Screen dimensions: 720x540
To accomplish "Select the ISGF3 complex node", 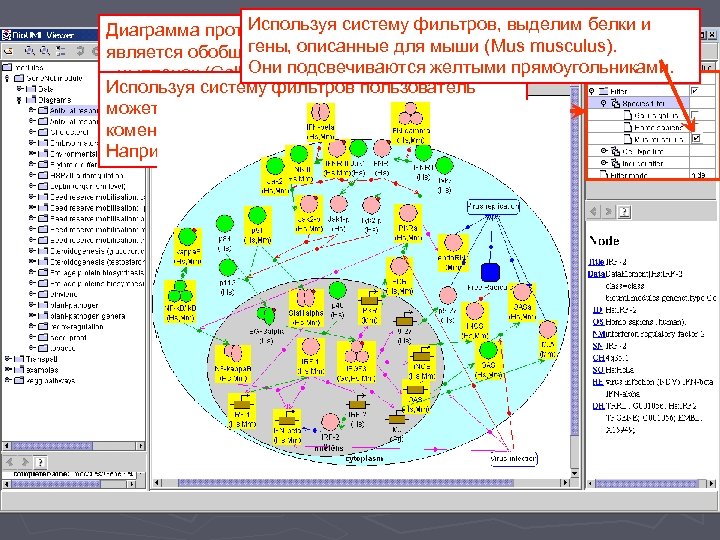I will click(x=356, y=362).
